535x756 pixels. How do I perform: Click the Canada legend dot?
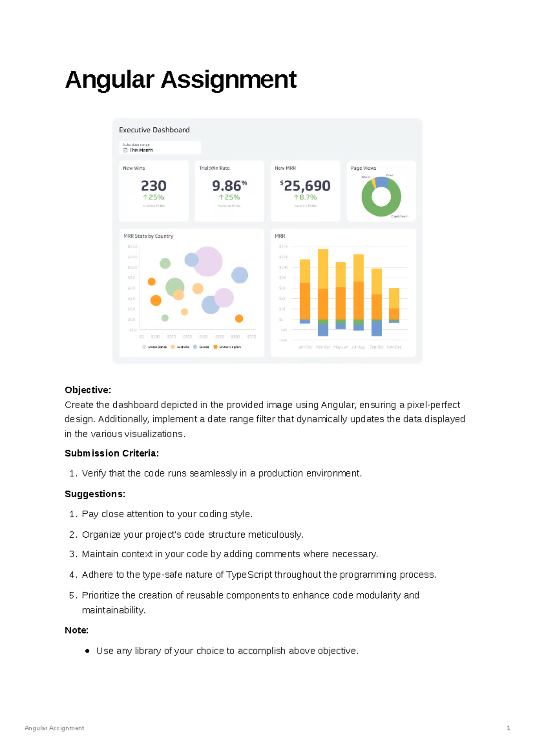(x=195, y=347)
